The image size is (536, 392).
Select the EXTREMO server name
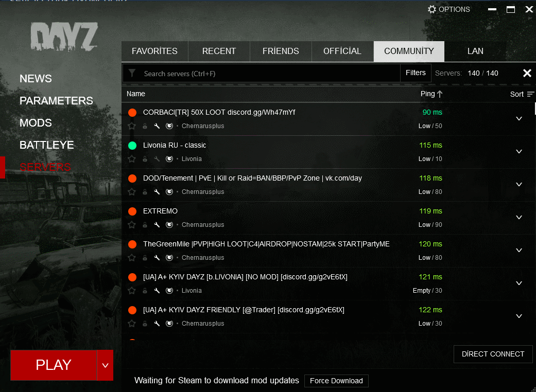pos(160,211)
